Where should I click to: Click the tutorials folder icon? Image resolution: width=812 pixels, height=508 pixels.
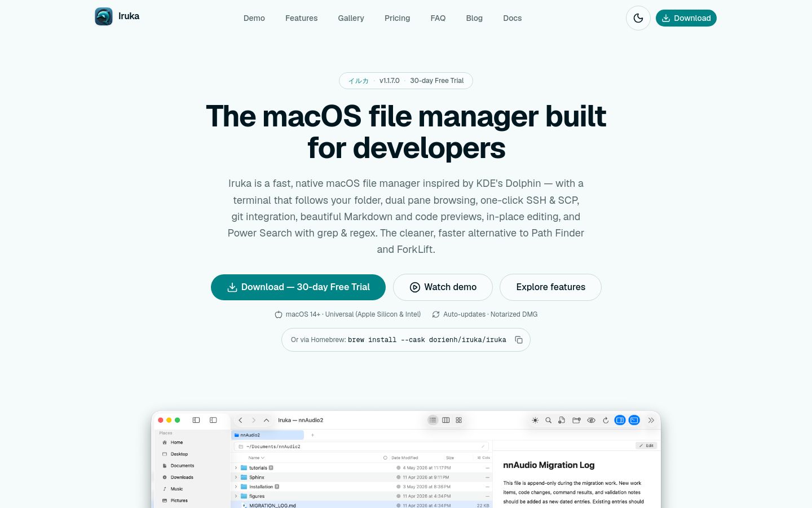(x=244, y=468)
